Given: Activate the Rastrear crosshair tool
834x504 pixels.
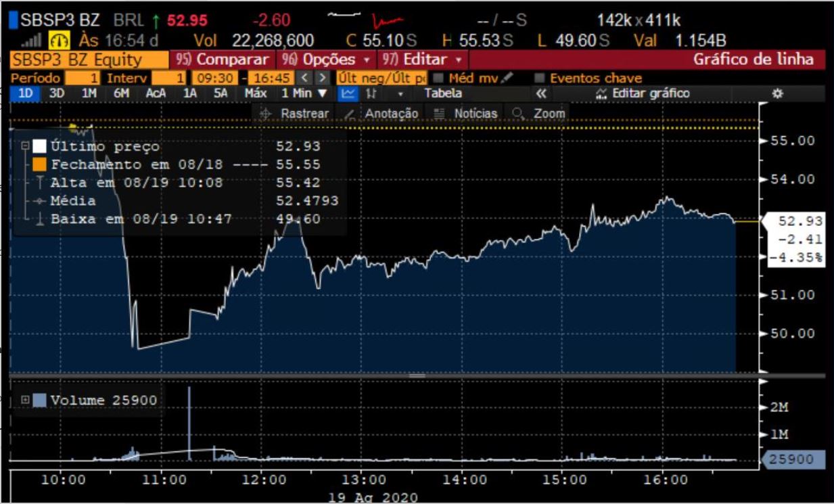Looking at the screenshot, I should coord(294,114).
